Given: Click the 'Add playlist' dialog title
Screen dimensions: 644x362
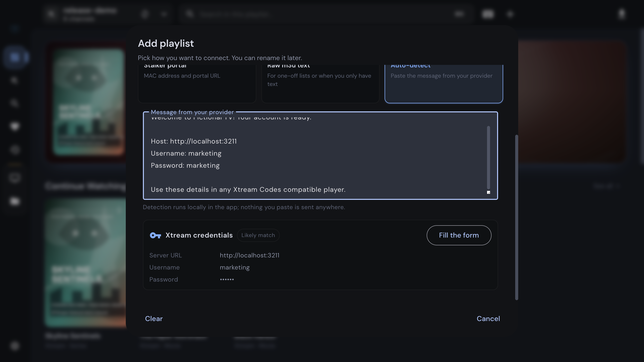Looking at the screenshot, I should 166,43.
